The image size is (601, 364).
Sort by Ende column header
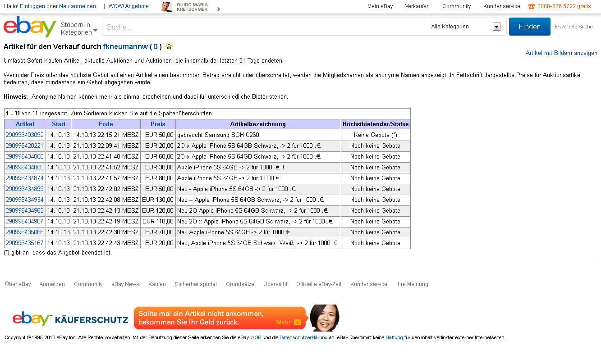(106, 124)
